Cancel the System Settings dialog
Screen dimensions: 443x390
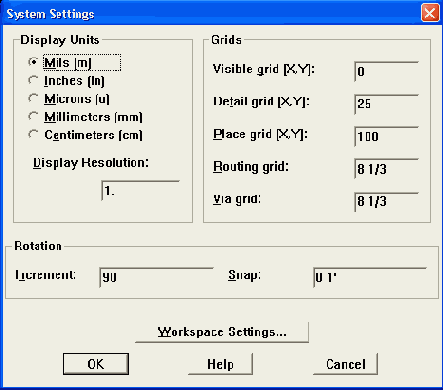[346, 364]
